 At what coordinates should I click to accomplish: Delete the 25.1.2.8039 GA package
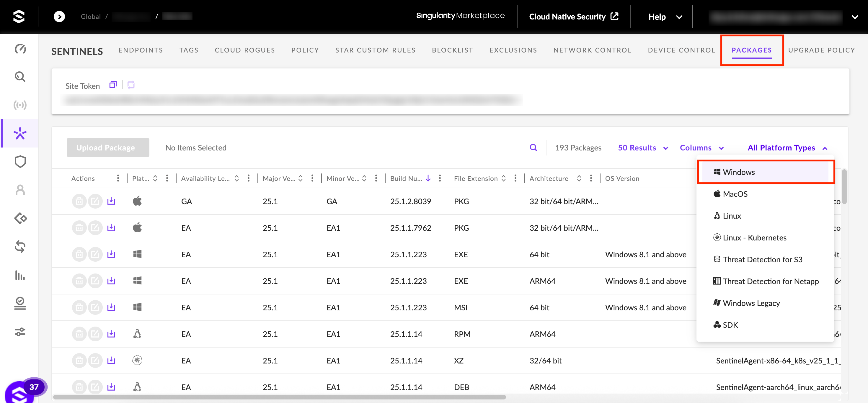point(79,201)
